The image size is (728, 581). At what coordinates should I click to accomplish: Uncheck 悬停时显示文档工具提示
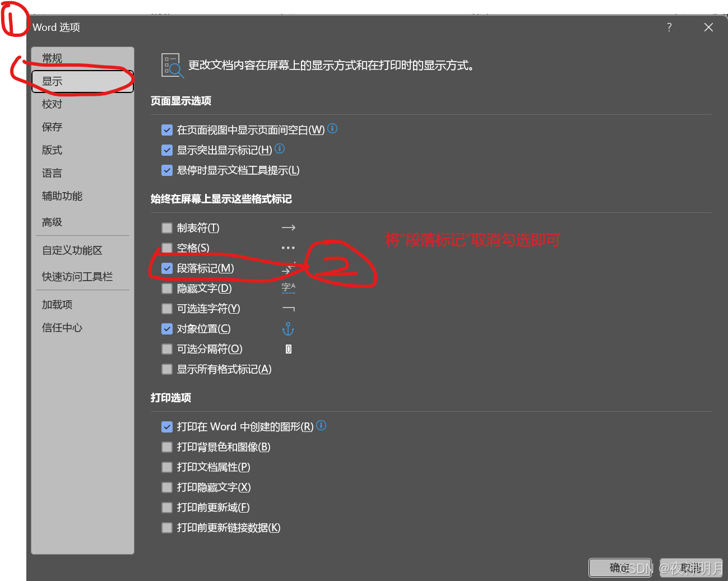click(167, 170)
